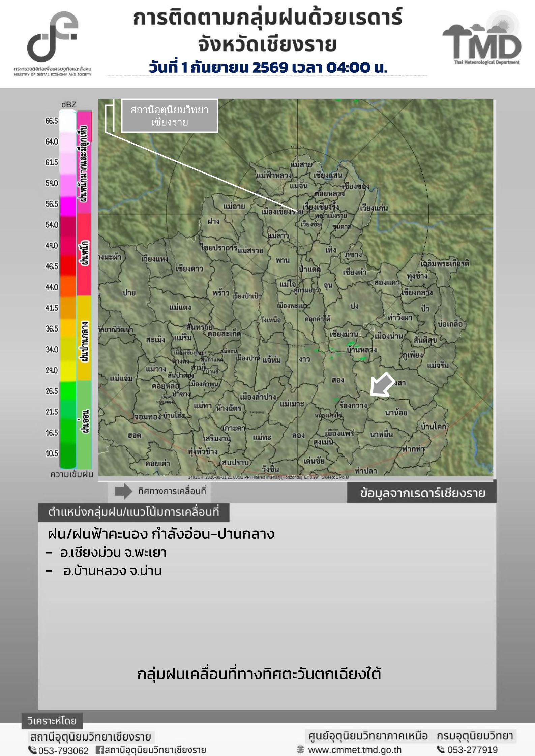Click the กรมอุตุนิยมวิทยา label
The width and height of the screenshot is (535, 756).
pyautogui.click(x=475, y=736)
